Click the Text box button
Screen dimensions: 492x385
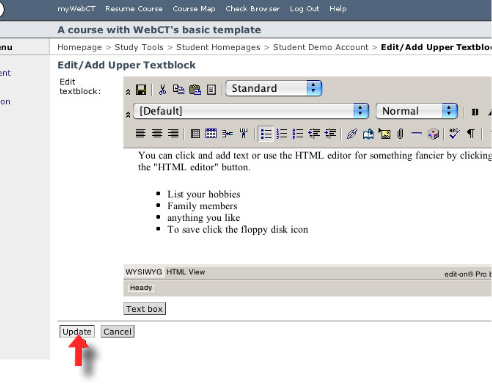(144, 309)
